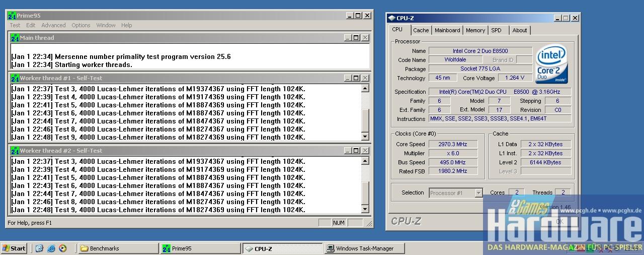Launch Windows Media Player from Quick Launch
This screenshot has height=255, width=644.
coord(63,248)
